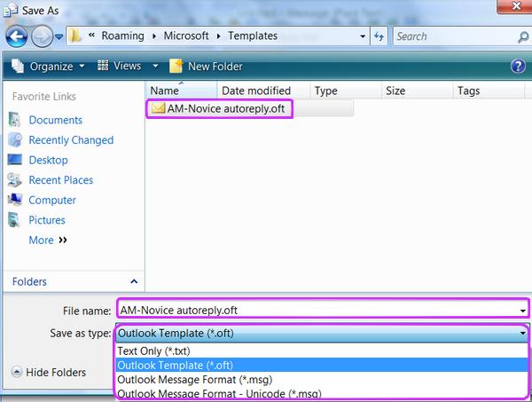The image size is (532, 402).
Task: Open the File name dropdown arrow
Action: [x=522, y=311]
